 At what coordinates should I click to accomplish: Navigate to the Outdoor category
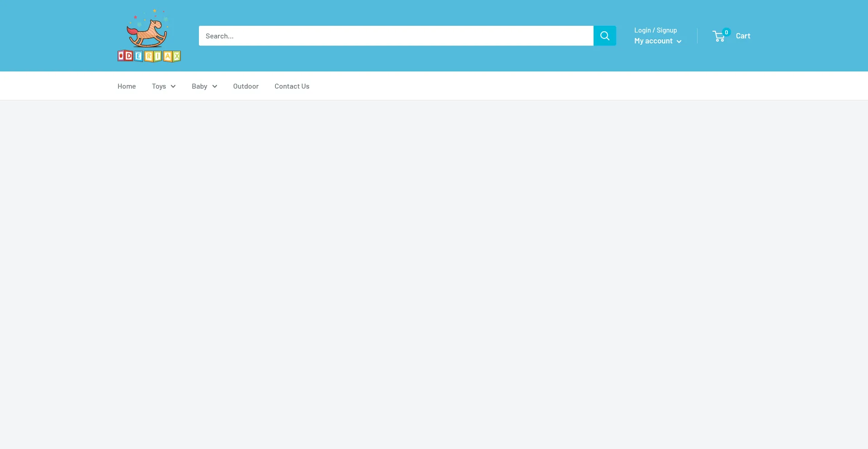coord(246,86)
